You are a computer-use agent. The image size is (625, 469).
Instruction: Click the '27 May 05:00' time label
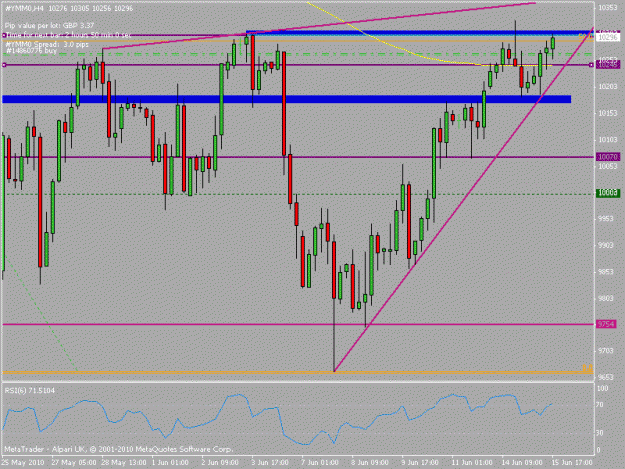[74, 463]
